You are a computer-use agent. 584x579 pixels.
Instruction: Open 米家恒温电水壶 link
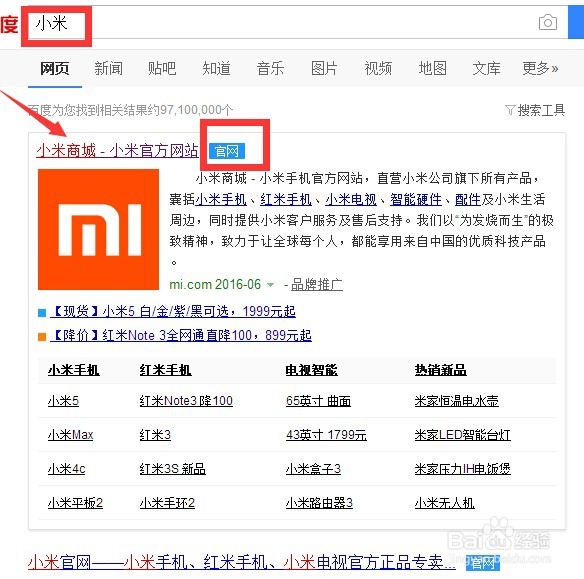457,401
